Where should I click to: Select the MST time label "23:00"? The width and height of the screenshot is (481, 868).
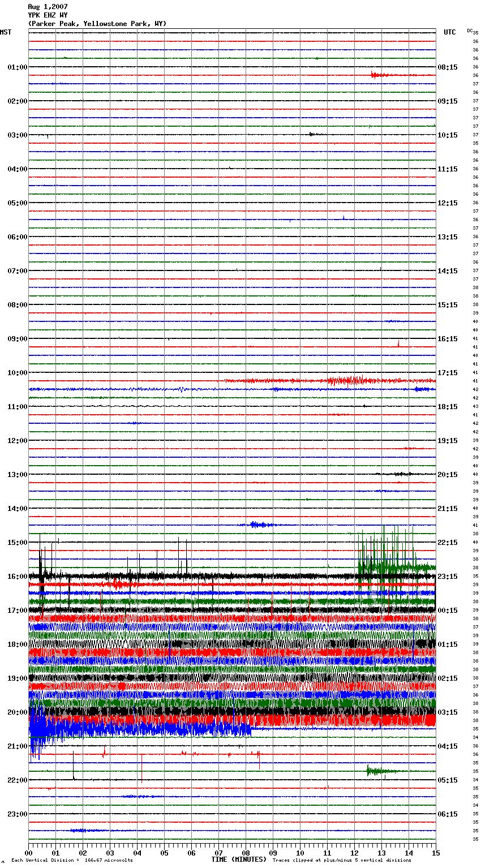18,814
